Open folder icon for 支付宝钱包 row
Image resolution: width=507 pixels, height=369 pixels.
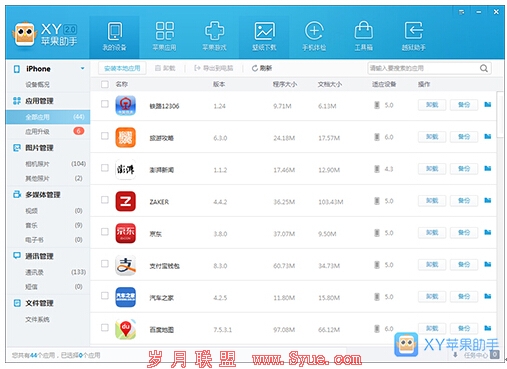pos(487,264)
